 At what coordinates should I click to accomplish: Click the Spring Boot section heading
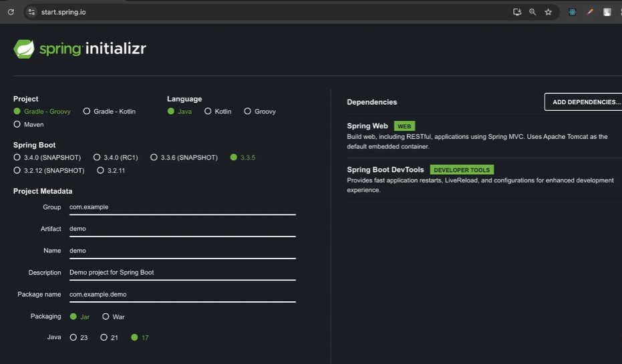click(35, 145)
